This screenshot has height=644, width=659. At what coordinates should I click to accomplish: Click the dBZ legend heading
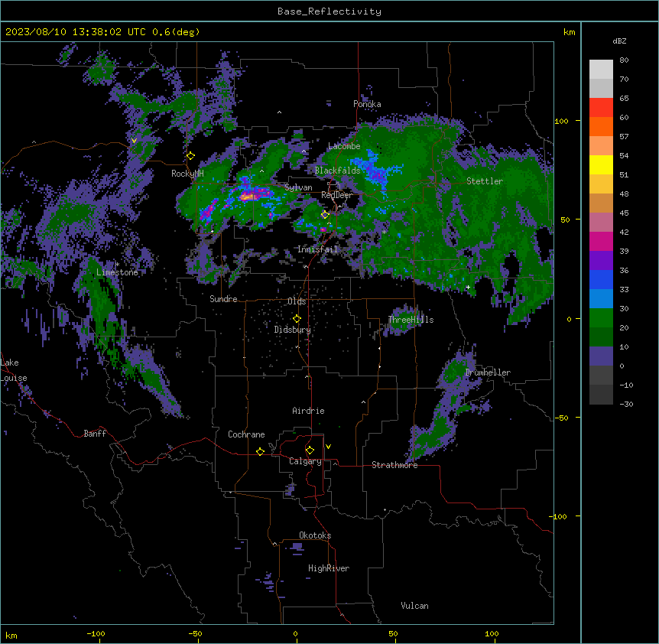(x=619, y=41)
